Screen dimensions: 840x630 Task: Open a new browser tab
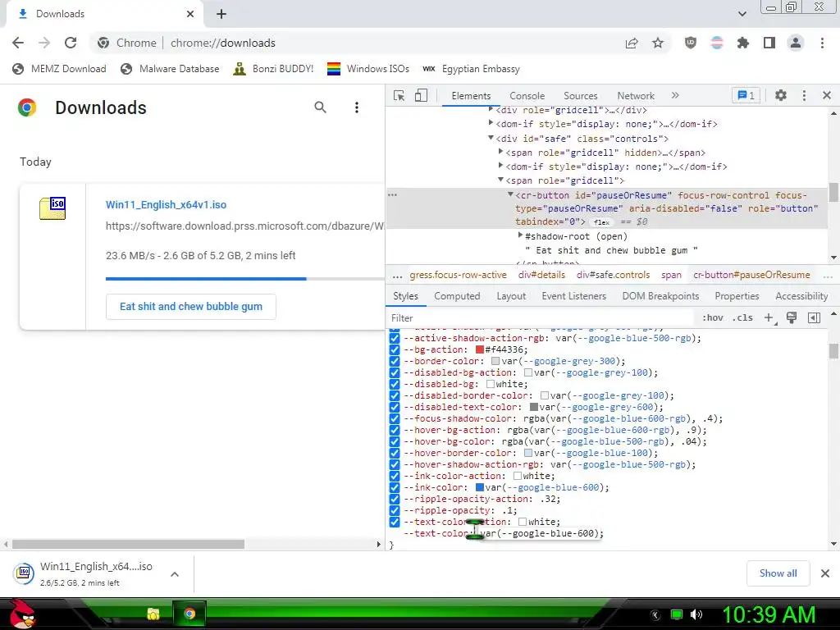pyautogui.click(x=221, y=14)
